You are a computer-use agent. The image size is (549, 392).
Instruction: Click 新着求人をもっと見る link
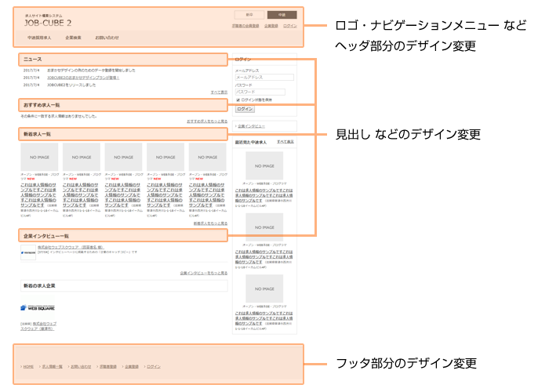tap(210, 223)
